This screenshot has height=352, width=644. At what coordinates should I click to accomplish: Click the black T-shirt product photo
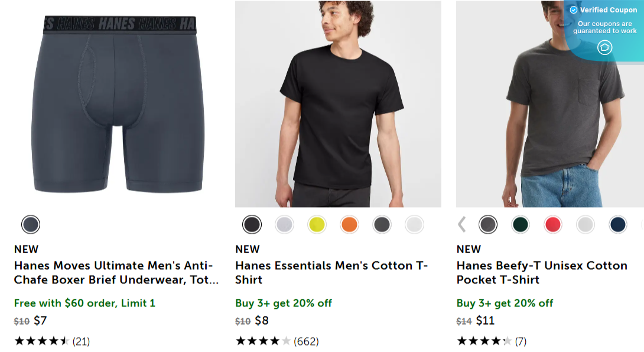tap(338, 104)
